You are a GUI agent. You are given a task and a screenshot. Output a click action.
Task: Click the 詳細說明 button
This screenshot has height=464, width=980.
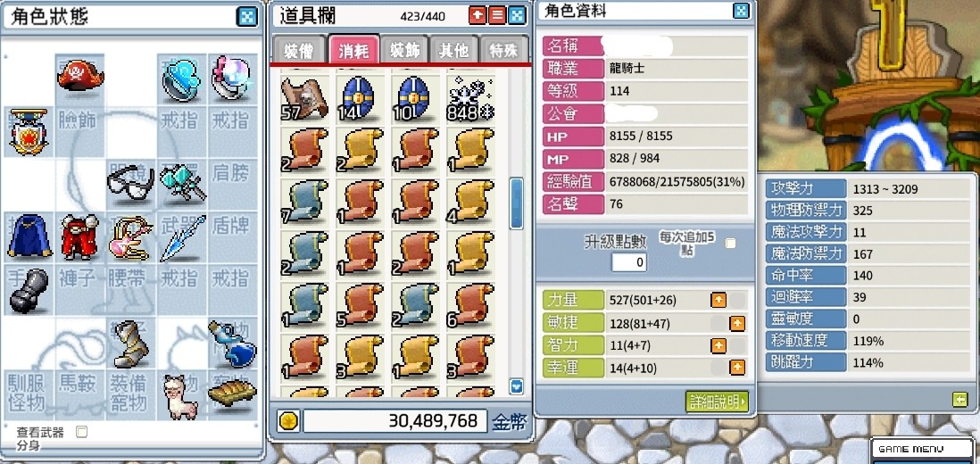[x=716, y=402]
